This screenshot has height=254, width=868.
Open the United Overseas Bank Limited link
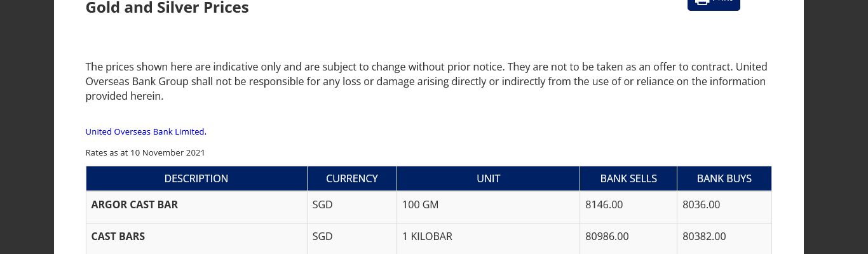point(145,132)
